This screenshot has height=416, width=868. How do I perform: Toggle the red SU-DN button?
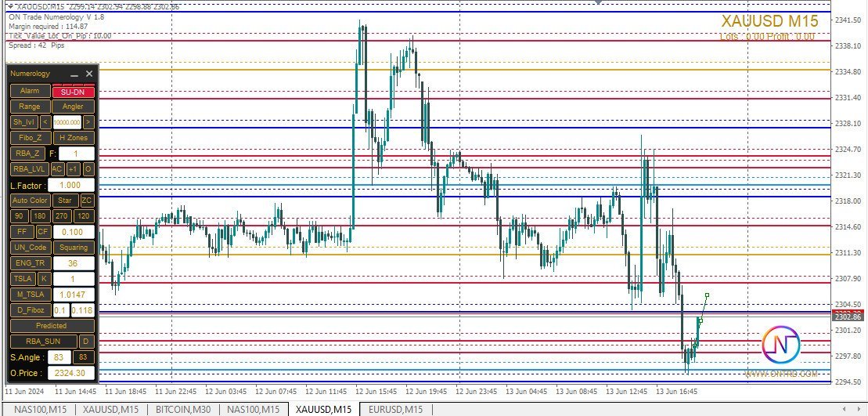coord(73,92)
